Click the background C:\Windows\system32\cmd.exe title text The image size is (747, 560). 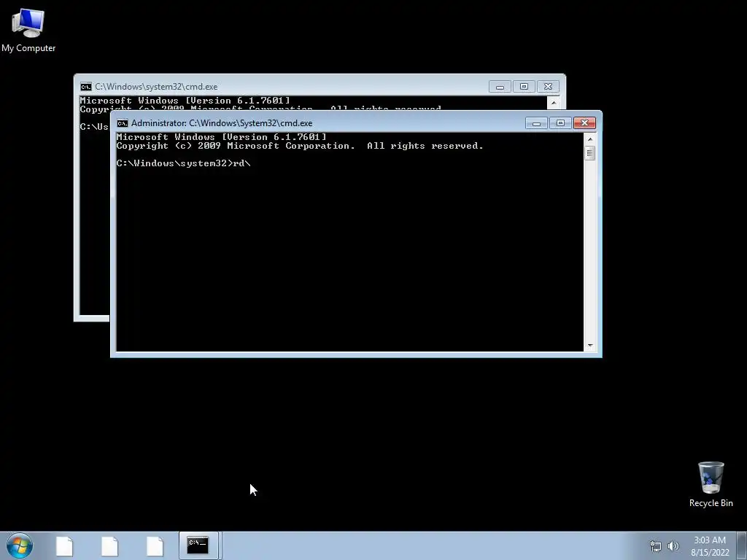tap(156, 87)
